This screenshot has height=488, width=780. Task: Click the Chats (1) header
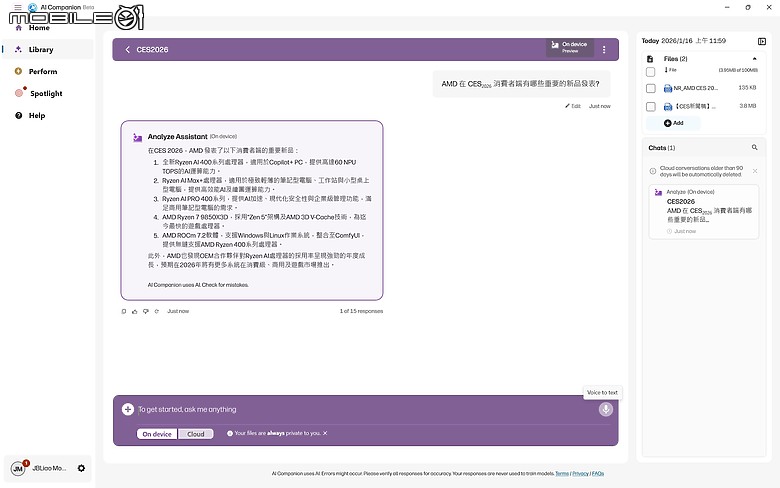[662, 148]
